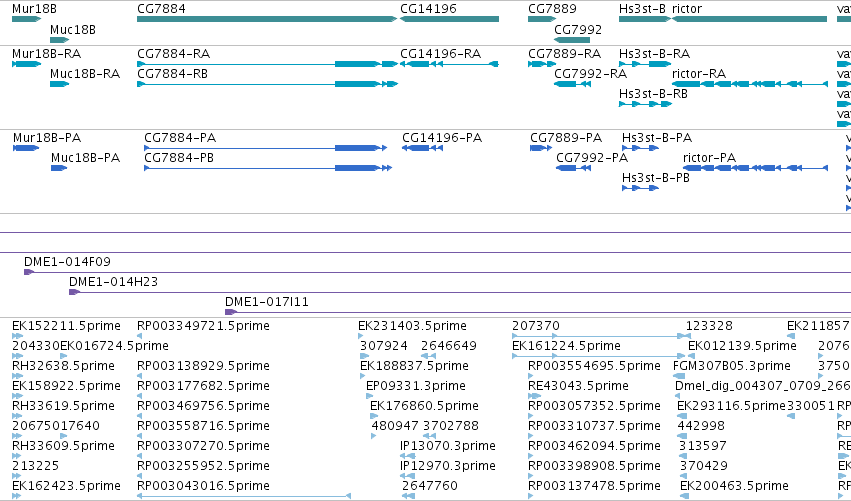Image resolution: width=851 pixels, height=501 pixels.
Task: Select transcript rictor-RA
Action: [x=699, y=74]
